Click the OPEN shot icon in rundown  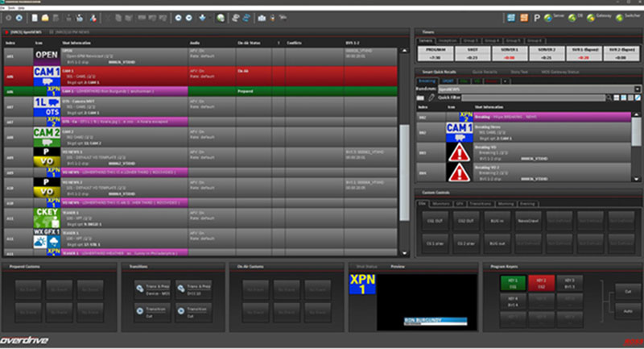pyautogui.click(x=44, y=54)
